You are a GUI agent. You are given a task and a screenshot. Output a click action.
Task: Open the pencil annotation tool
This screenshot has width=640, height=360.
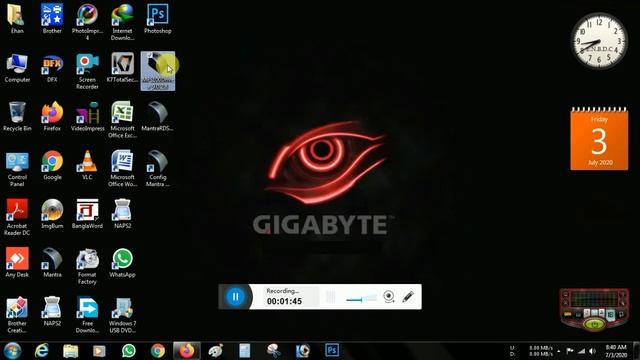[408, 297]
